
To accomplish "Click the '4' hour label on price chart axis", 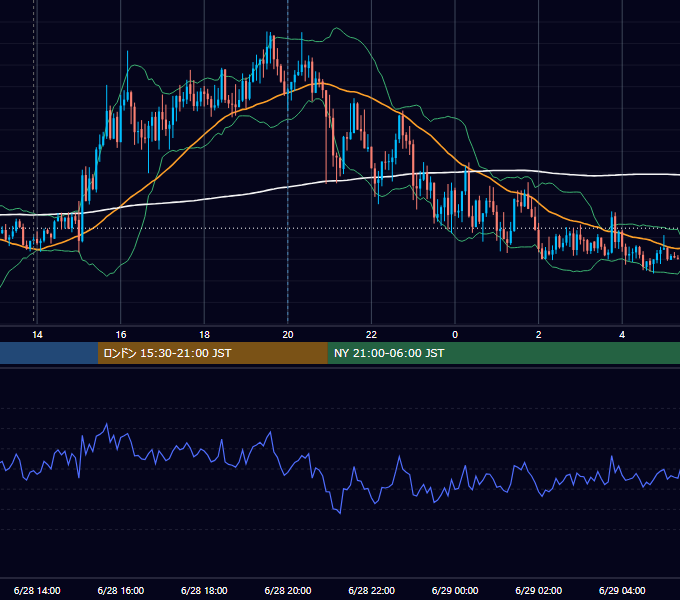I will point(622,335).
